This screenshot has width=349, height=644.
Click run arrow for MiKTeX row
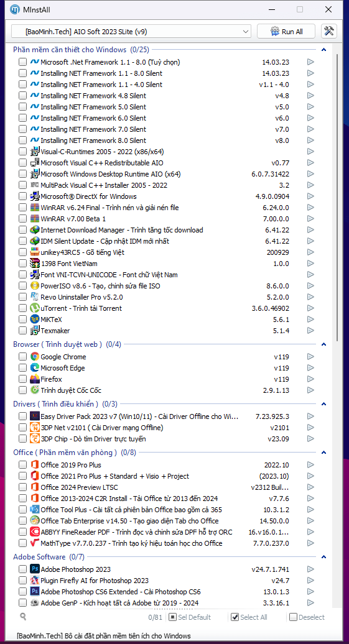tap(310, 319)
